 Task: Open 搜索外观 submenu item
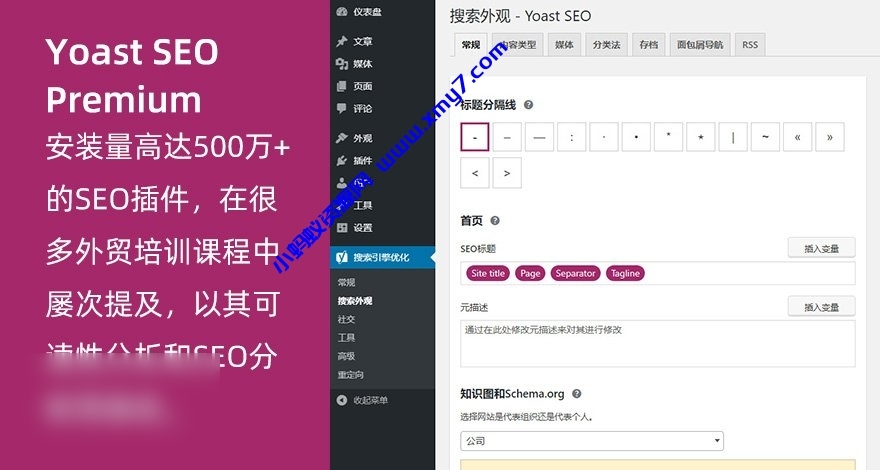pyautogui.click(x=355, y=301)
